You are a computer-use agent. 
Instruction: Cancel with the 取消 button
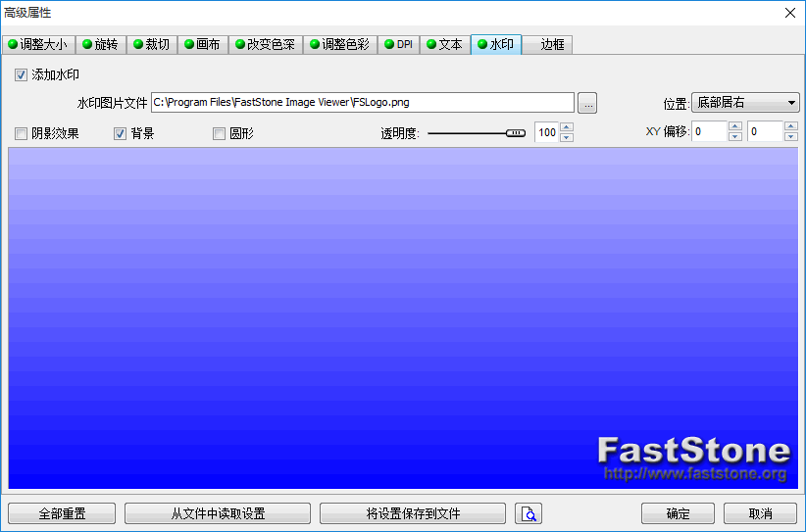click(x=760, y=513)
